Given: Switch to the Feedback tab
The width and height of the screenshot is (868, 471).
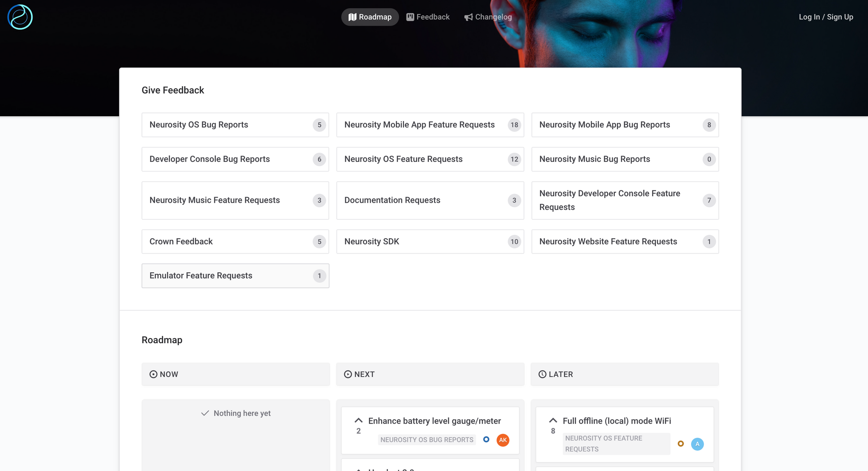Looking at the screenshot, I should click(428, 17).
